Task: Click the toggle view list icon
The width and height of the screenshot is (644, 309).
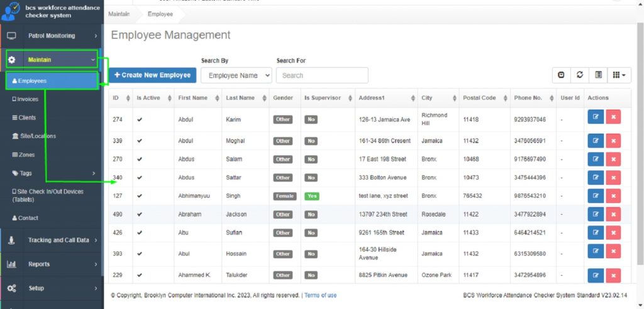Action: tap(598, 75)
